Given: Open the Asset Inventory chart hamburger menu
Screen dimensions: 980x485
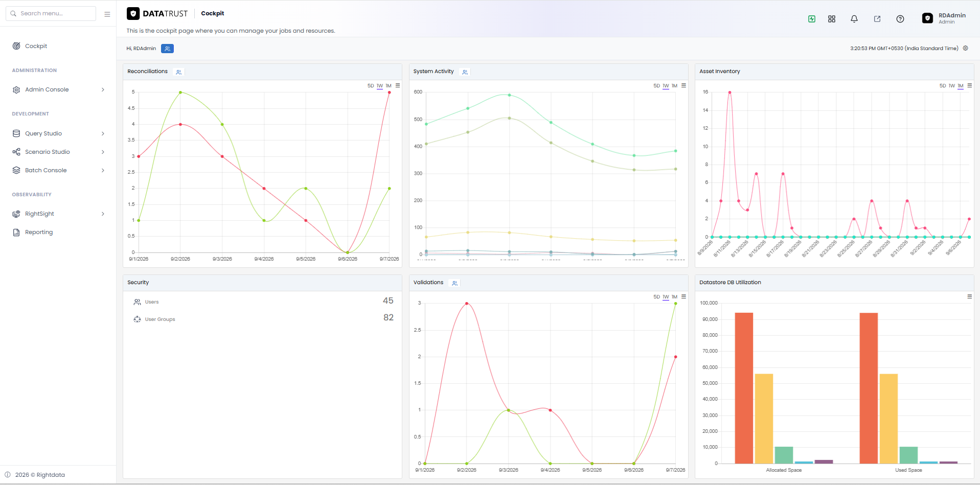Looking at the screenshot, I should coord(969,85).
